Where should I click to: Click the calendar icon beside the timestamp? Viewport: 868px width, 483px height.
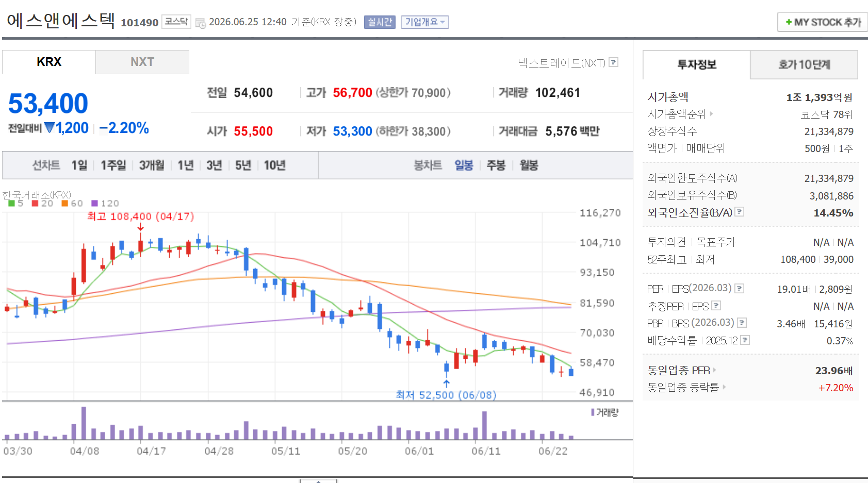point(201,23)
